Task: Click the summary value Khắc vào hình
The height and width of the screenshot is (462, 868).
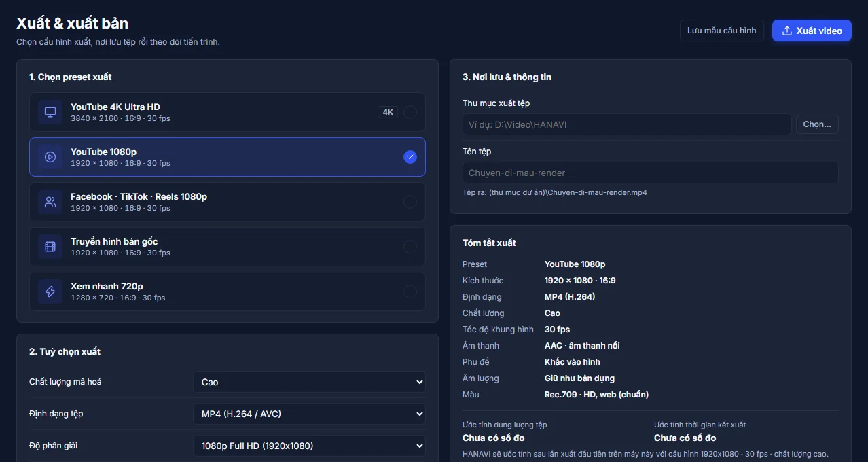Action: click(x=573, y=362)
